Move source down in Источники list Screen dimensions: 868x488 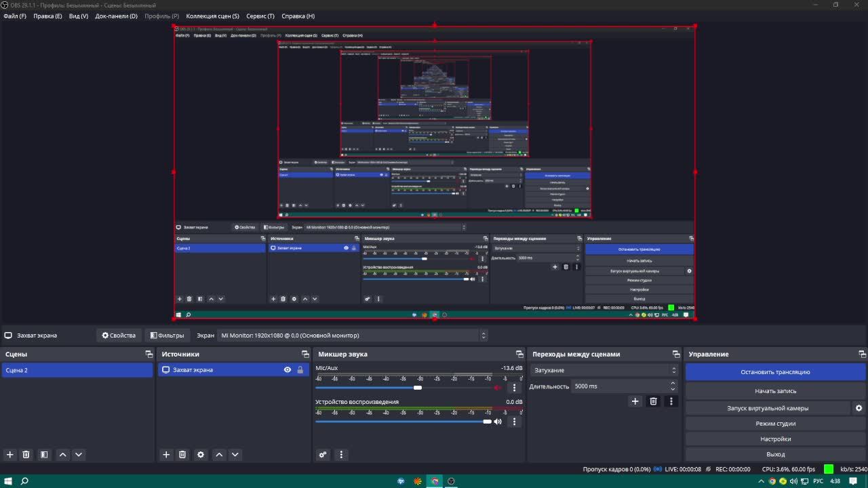coord(235,455)
